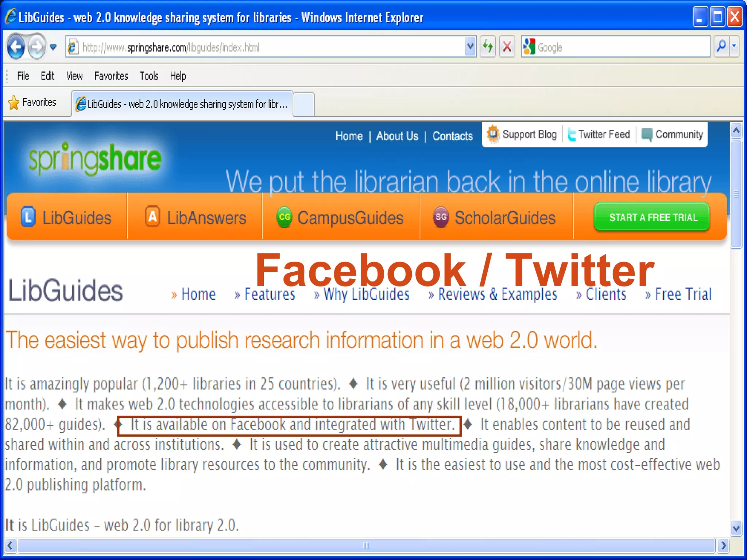Viewport: 747px width, 560px height.
Task: Click the Internet Explorer title bar icon
Action: 10,16
